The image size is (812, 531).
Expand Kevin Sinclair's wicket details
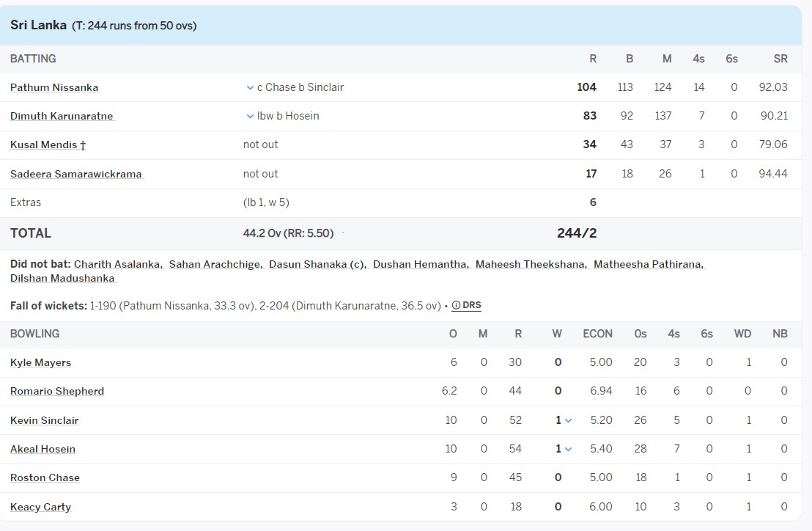point(568,420)
